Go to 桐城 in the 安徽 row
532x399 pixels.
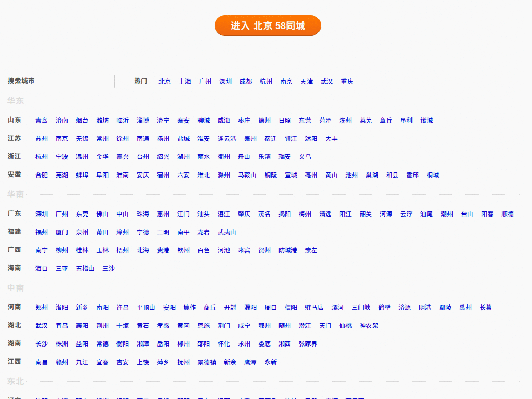(433, 175)
